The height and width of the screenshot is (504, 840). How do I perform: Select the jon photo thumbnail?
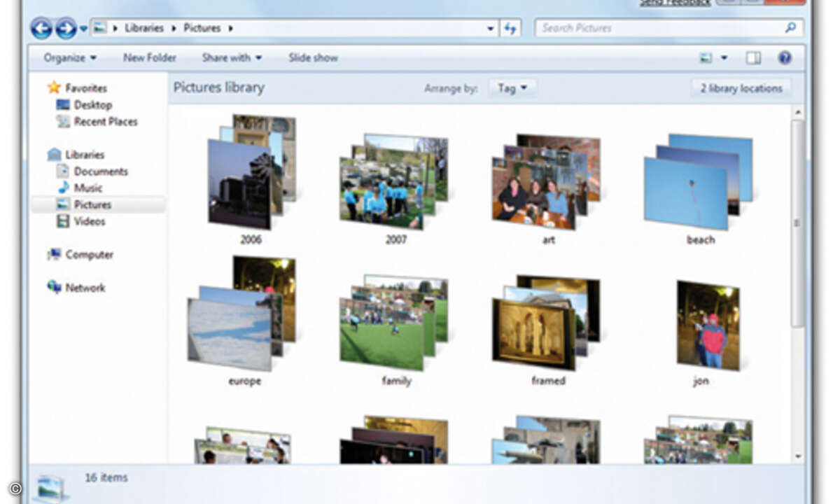coord(708,325)
